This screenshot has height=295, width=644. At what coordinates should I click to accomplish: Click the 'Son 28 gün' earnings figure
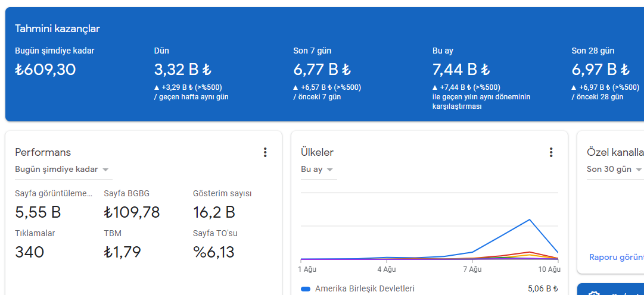(601, 70)
